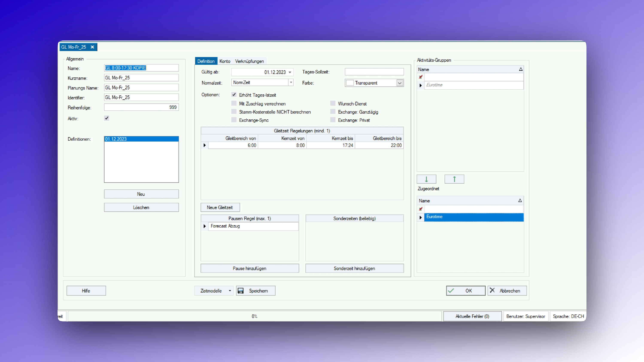644x362 pixels.
Task: Enable Mit Zuschlag verrechnen checkbox
Action: click(234, 103)
